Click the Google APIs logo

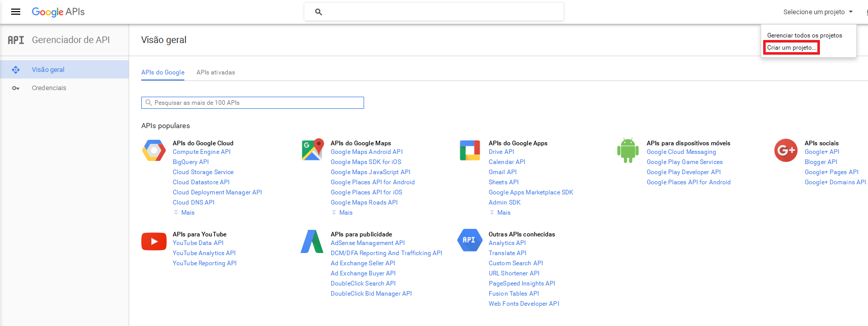(58, 12)
